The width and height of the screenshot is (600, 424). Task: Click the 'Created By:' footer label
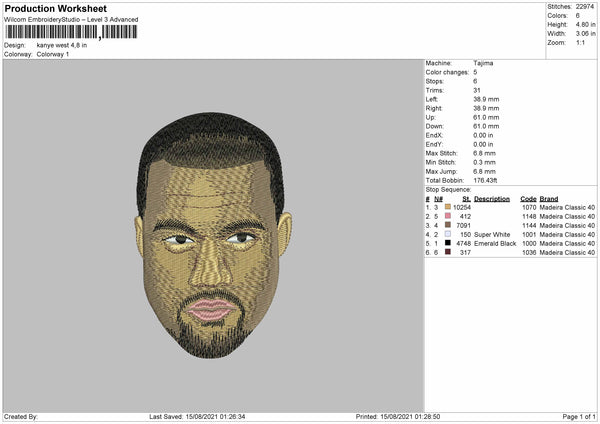pos(21,417)
